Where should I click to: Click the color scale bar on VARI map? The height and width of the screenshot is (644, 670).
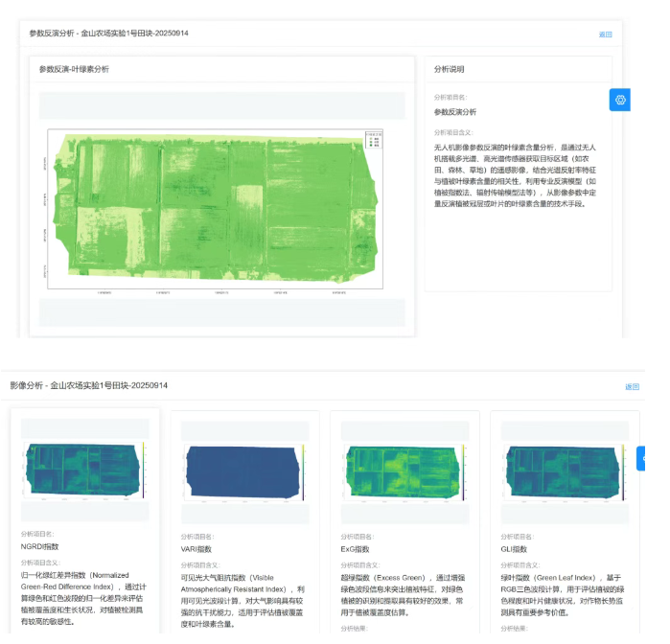coord(303,471)
